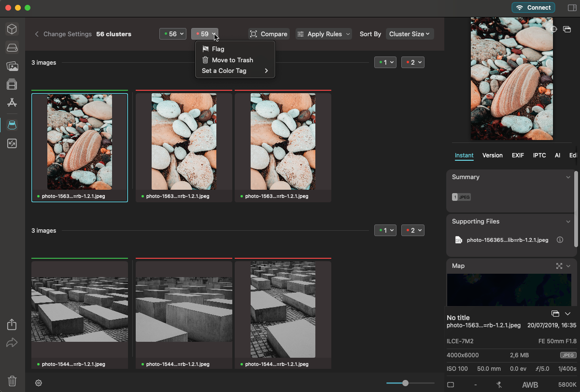Open the film strip video section
580x392 pixels.
pos(12,85)
